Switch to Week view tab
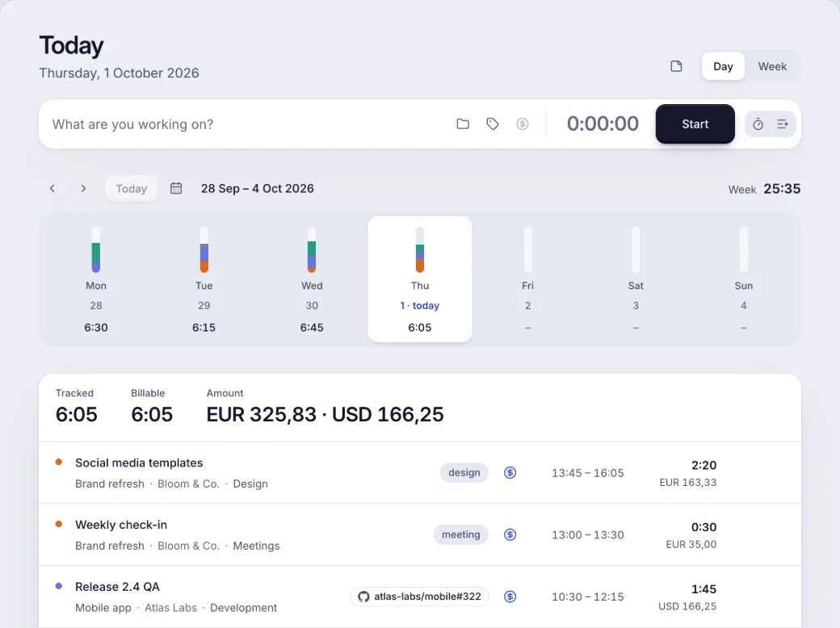This screenshot has width=840, height=628. pyautogui.click(x=772, y=66)
